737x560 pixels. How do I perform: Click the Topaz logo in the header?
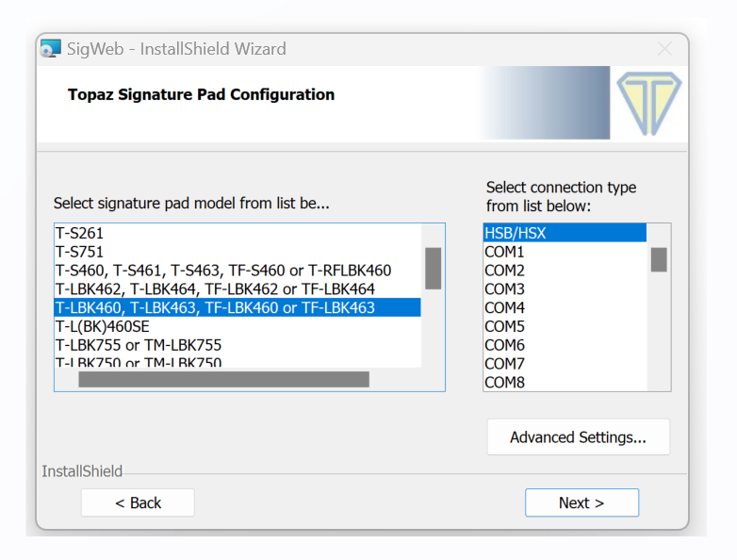coord(648,104)
